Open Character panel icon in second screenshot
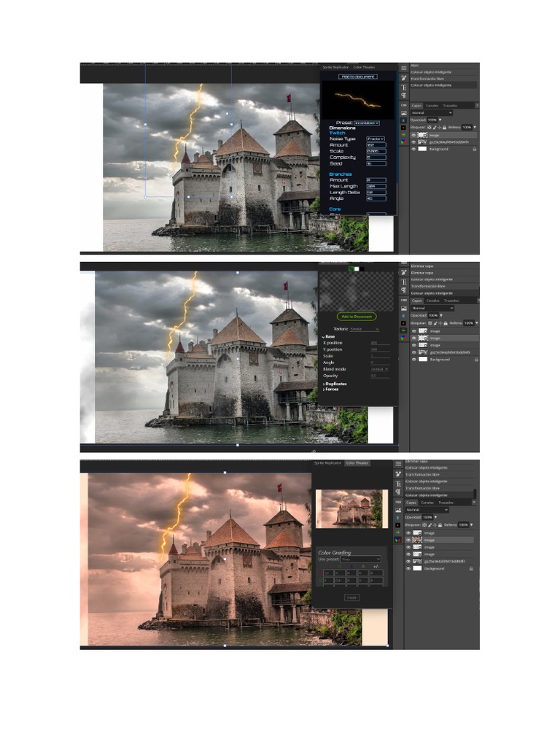 (404, 282)
